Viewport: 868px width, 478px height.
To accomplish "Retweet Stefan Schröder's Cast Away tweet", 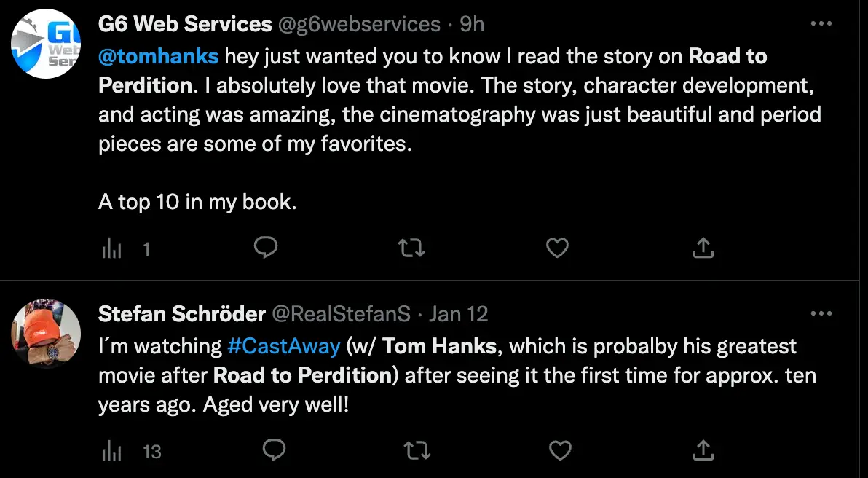I will (x=417, y=451).
